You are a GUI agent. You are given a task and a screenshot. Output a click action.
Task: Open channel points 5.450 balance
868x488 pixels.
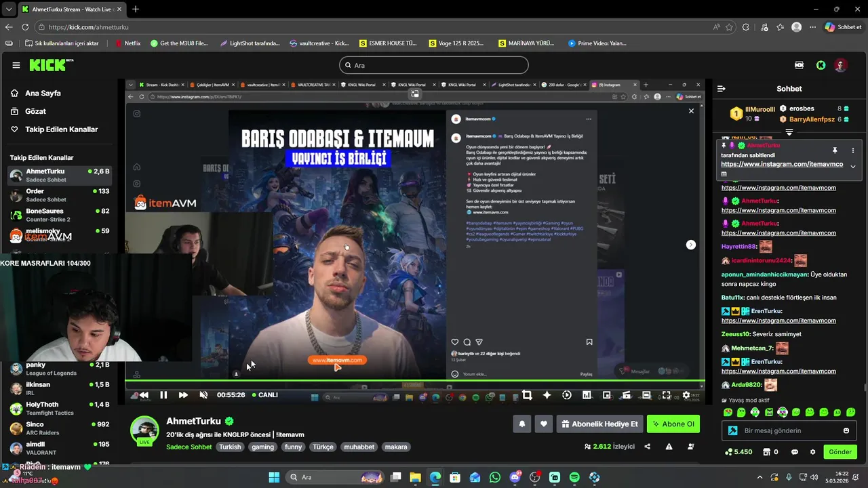pyautogui.click(x=738, y=452)
